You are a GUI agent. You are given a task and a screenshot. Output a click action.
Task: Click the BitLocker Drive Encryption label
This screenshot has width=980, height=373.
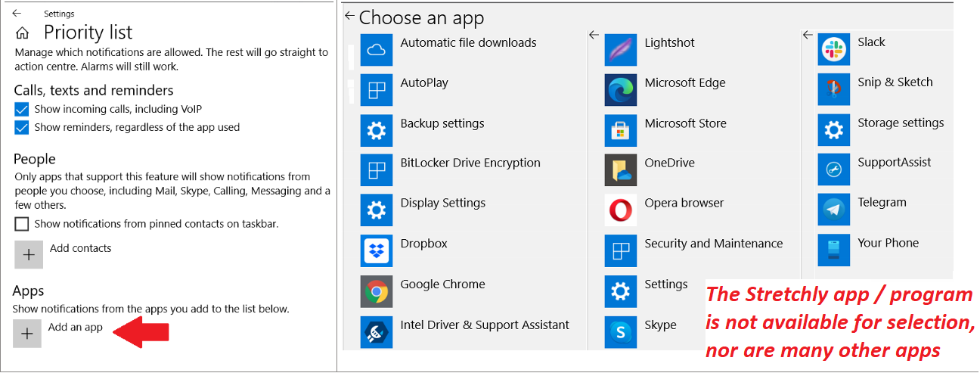click(470, 163)
